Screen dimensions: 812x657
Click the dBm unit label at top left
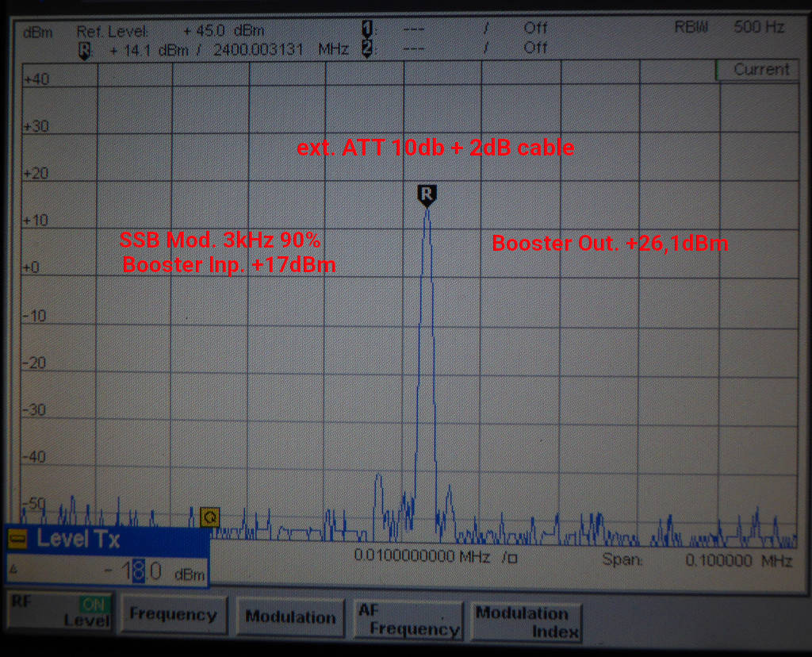[38, 33]
